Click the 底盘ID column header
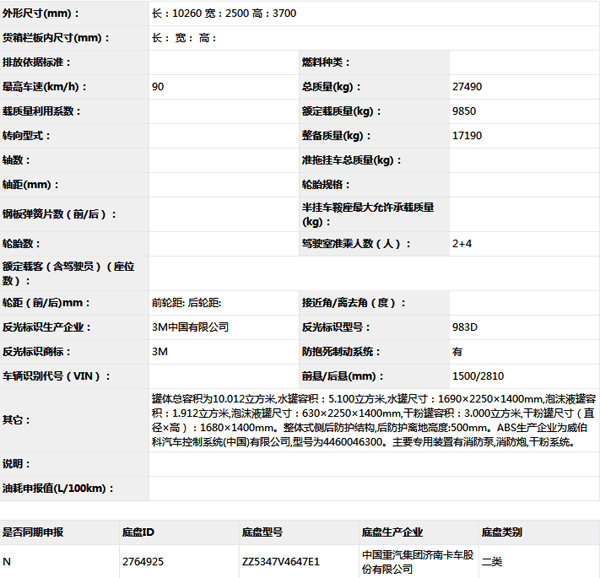This screenshot has width=600, height=578. [139, 532]
